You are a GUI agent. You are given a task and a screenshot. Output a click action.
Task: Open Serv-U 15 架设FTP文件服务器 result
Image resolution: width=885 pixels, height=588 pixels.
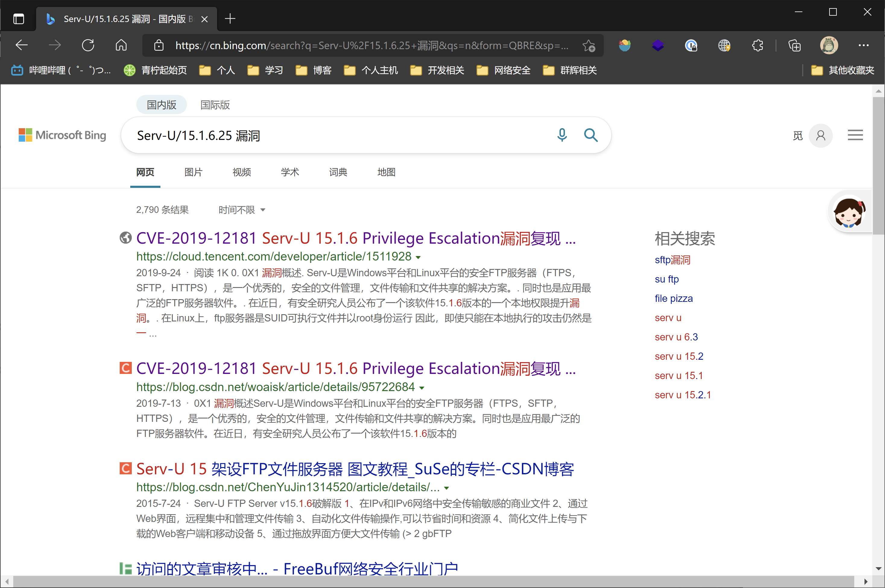click(x=355, y=469)
